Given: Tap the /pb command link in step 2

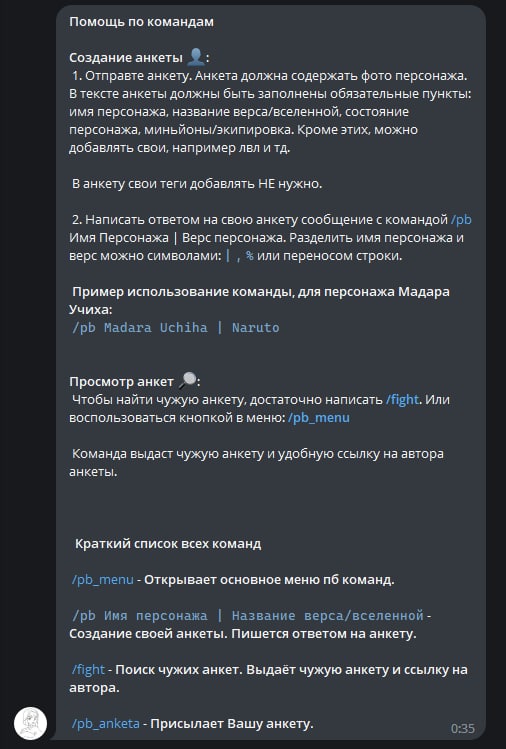Looking at the screenshot, I should pyautogui.click(x=461, y=220).
